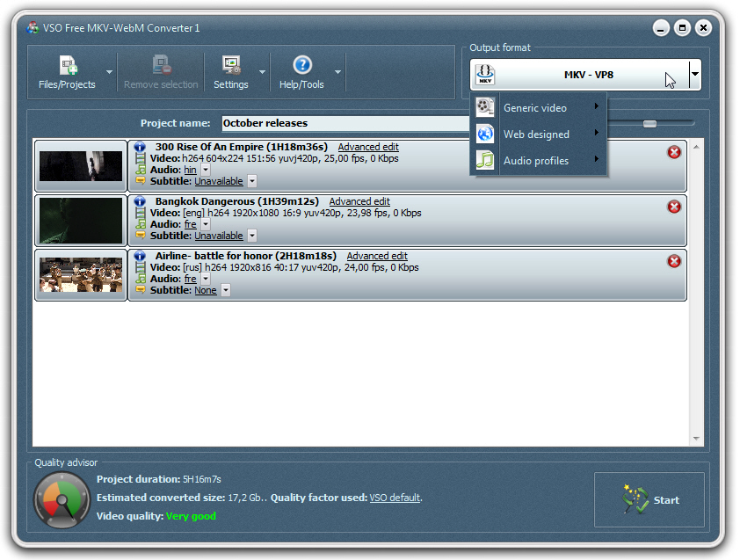740x560 pixels.
Task: Open subtitle dropdown for 300 Rise Of An Empire
Action: tap(252, 181)
